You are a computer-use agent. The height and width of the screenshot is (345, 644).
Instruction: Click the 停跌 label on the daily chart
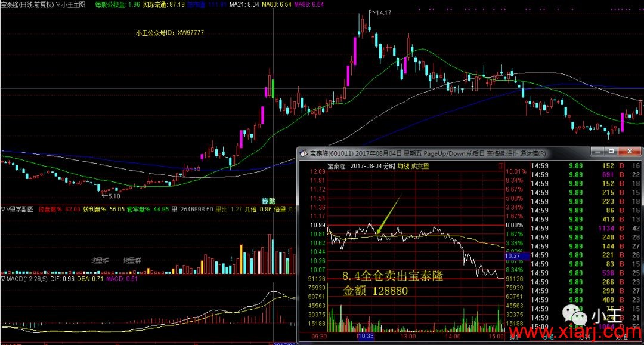269,201
